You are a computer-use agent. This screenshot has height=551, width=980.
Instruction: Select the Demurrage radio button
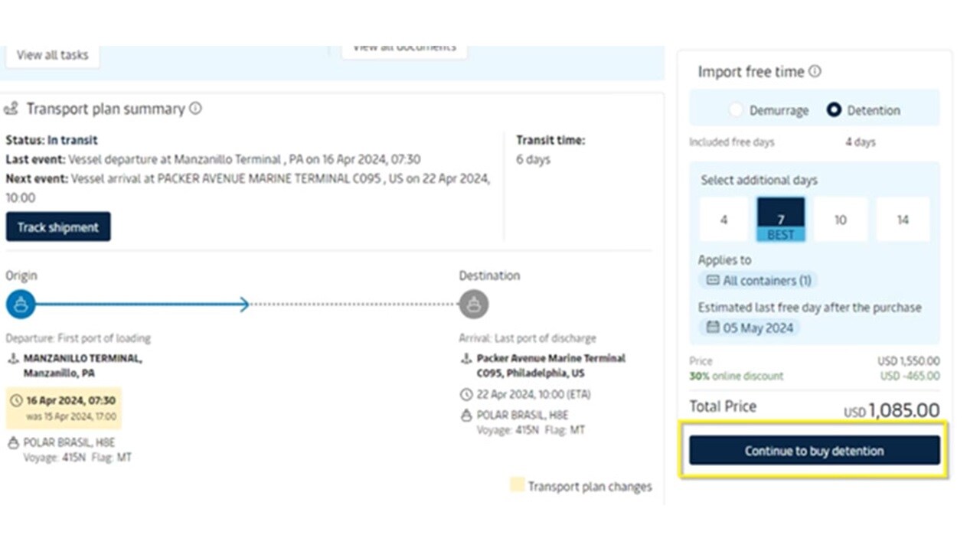736,110
